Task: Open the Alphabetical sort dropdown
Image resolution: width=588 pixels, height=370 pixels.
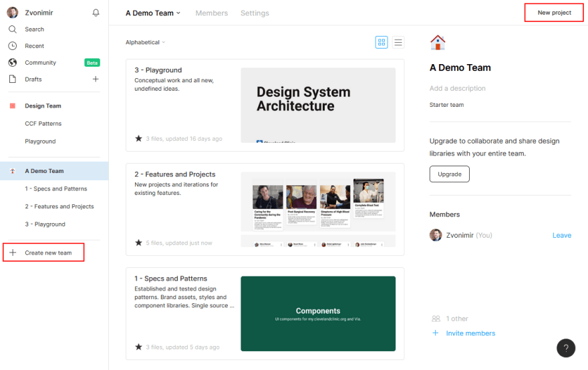Action: 145,42
